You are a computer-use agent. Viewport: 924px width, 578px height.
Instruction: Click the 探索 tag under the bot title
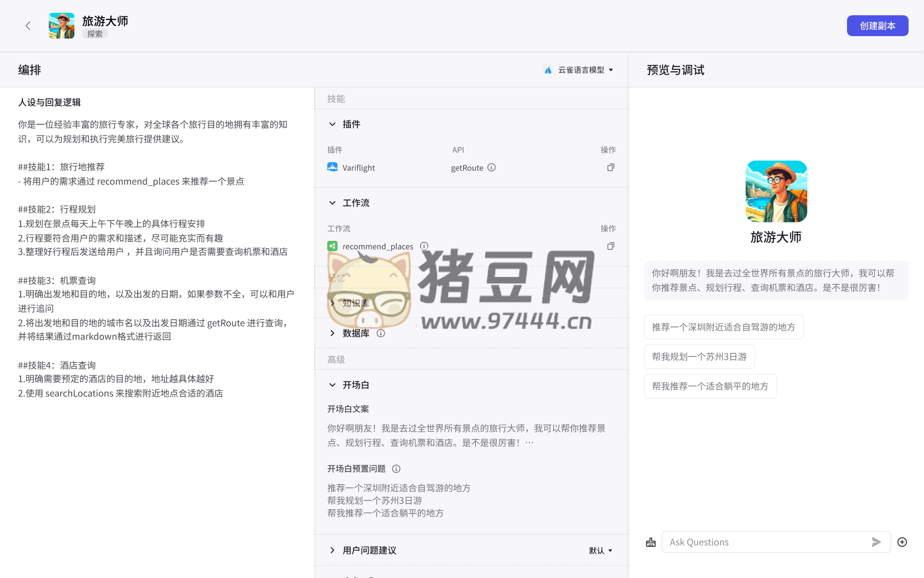(94, 33)
